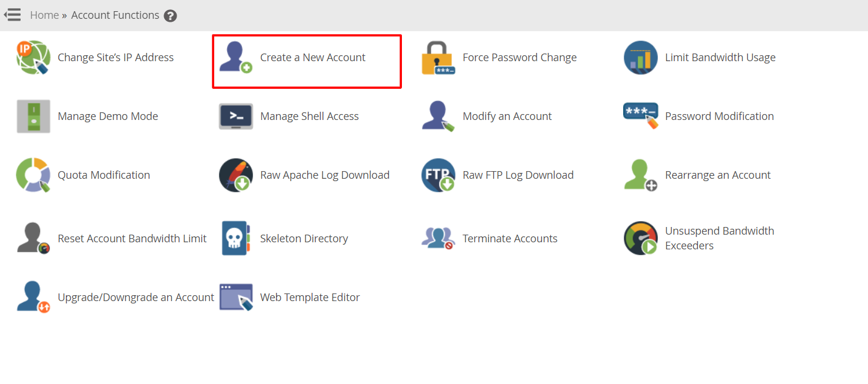
Task: Click the Manage Shell Access terminal icon
Action: coord(236,116)
